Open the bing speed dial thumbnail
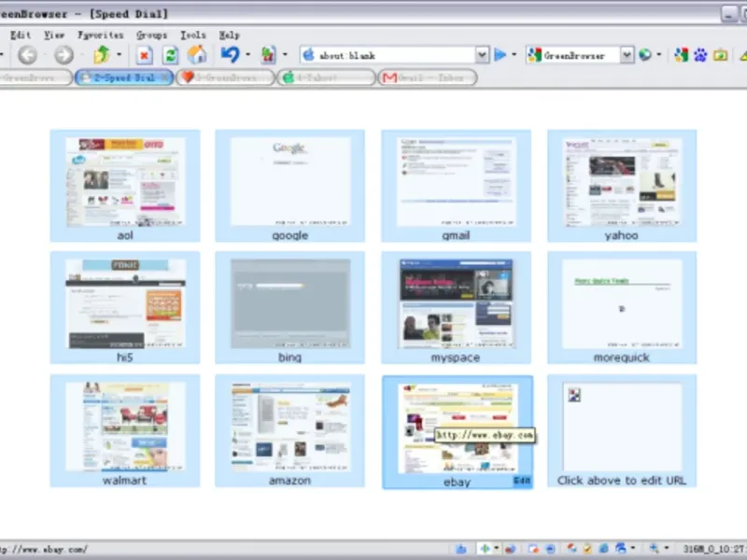747x560 pixels. pos(289,308)
